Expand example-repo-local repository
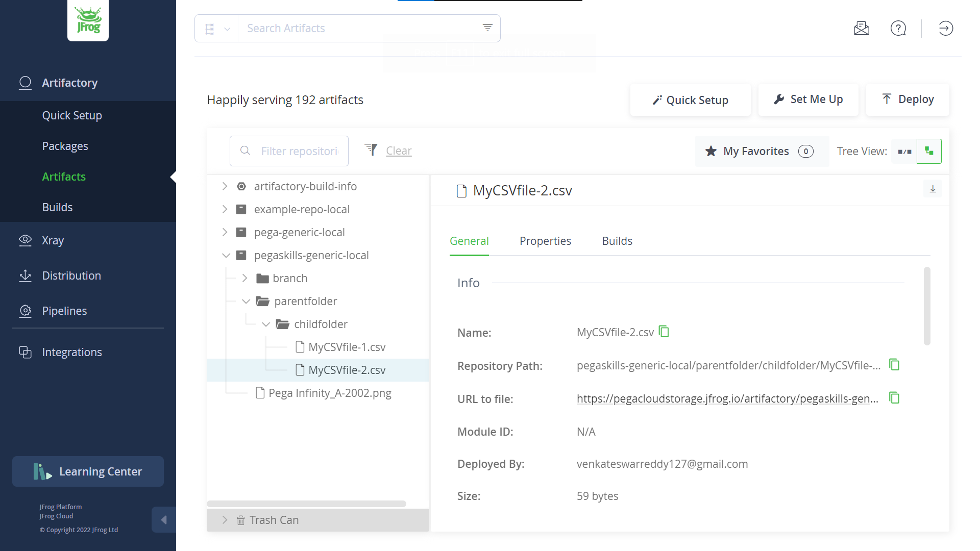This screenshot has width=980, height=551. pyautogui.click(x=225, y=210)
